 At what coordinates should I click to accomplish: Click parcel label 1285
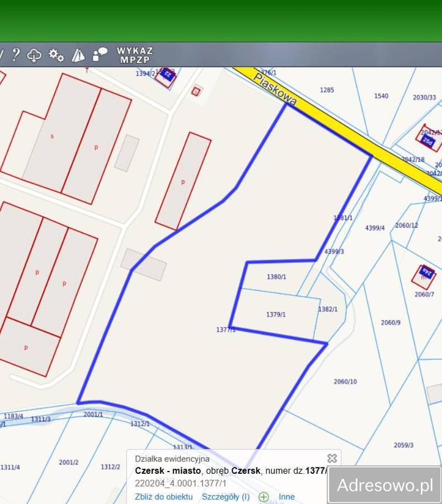pyautogui.click(x=327, y=90)
